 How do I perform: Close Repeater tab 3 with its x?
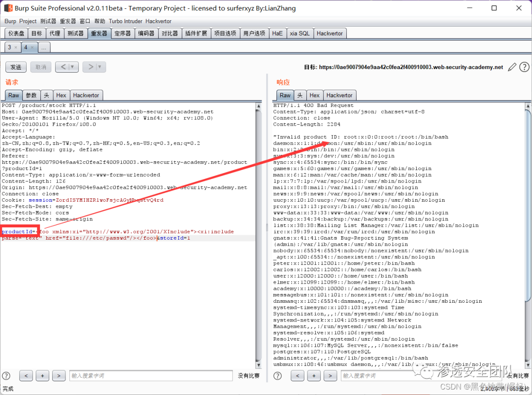point(16,47)
